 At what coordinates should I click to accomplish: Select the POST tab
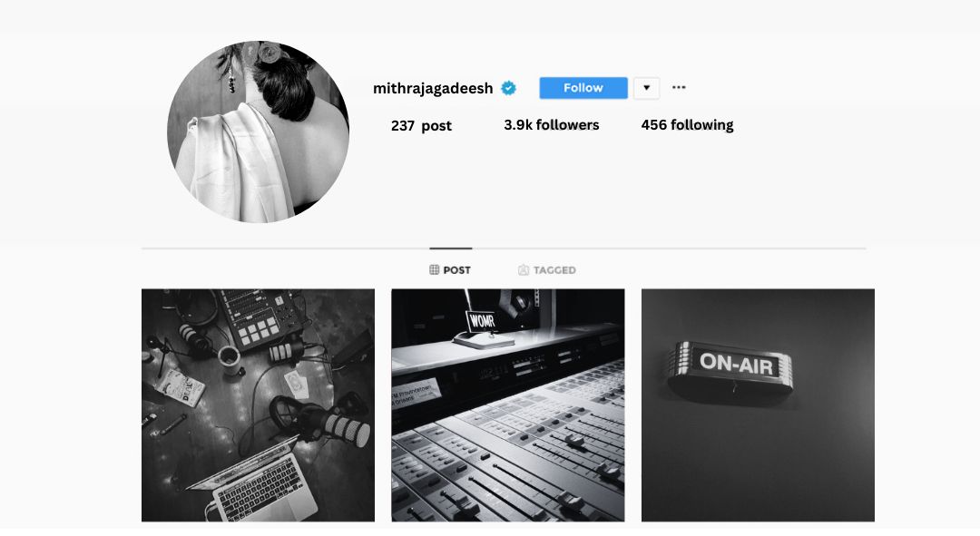coord(450,270)
